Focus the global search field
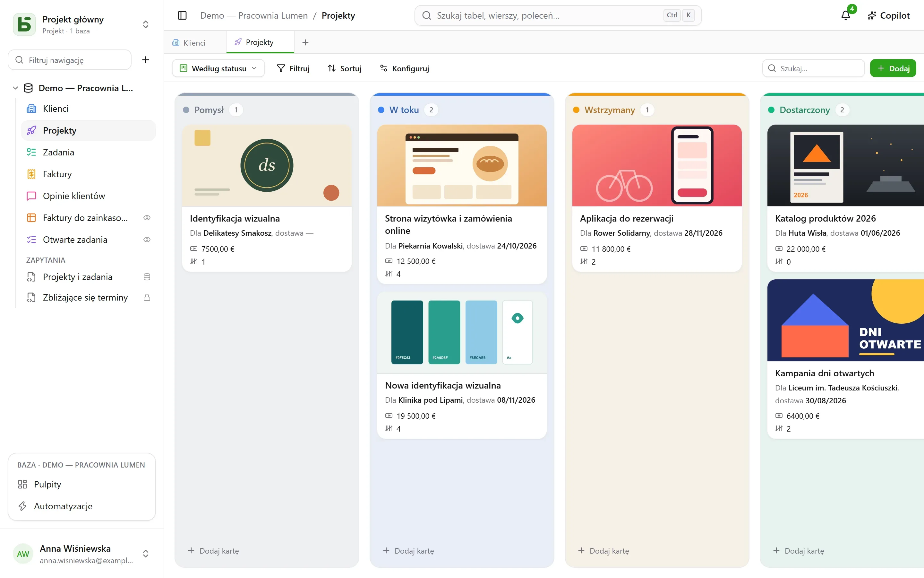 tap(558, 16)
